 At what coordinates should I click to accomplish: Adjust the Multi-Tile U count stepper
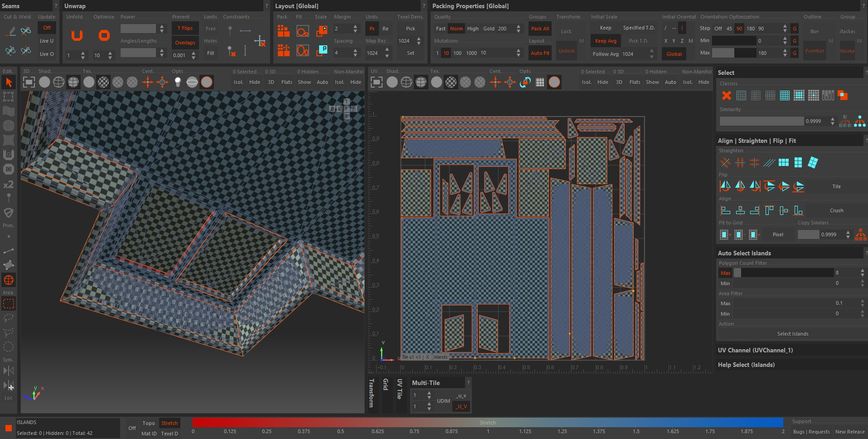(429, 395)
